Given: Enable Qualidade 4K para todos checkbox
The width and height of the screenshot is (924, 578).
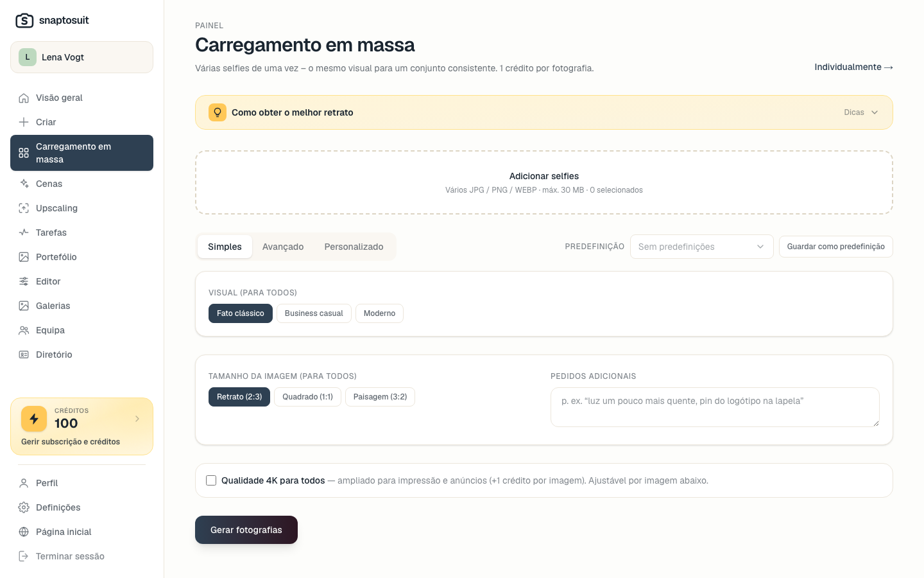Looking at the screenshot, I should 211,480.
